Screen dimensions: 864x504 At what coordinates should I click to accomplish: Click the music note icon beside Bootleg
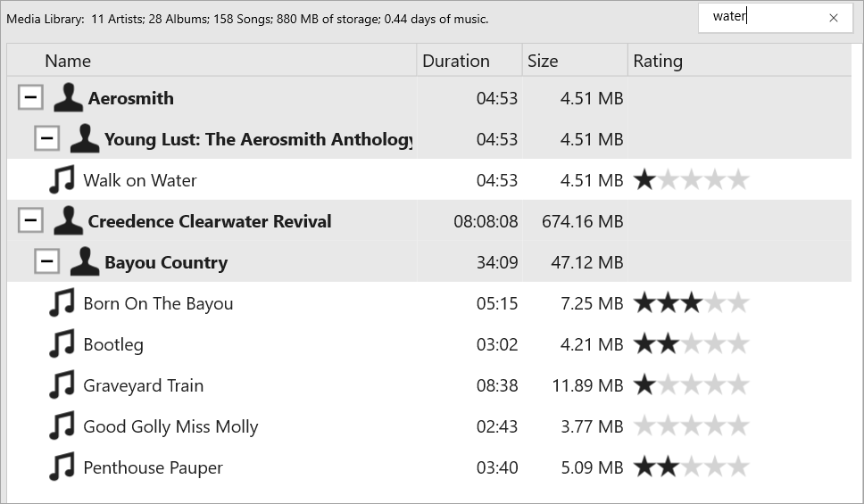click(x=62, y=343)
